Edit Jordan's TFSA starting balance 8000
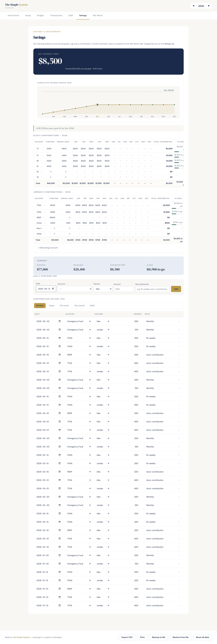Screen dimensions: 217x644 (53, 205)
